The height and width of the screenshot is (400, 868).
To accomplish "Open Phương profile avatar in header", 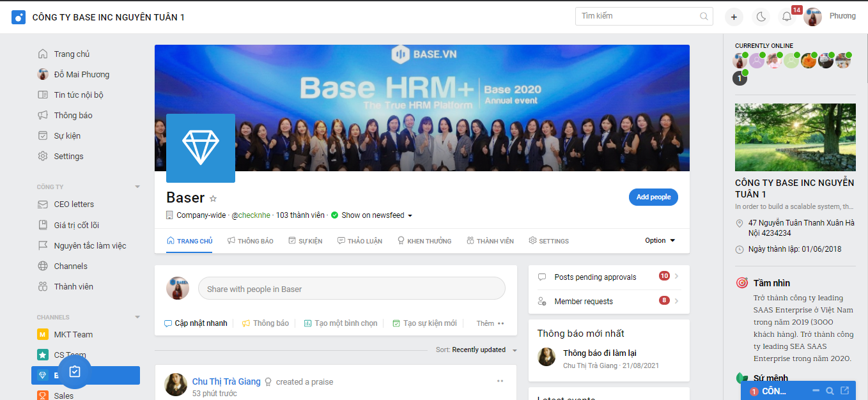I will pyautogui.click(x=812, y=17).
